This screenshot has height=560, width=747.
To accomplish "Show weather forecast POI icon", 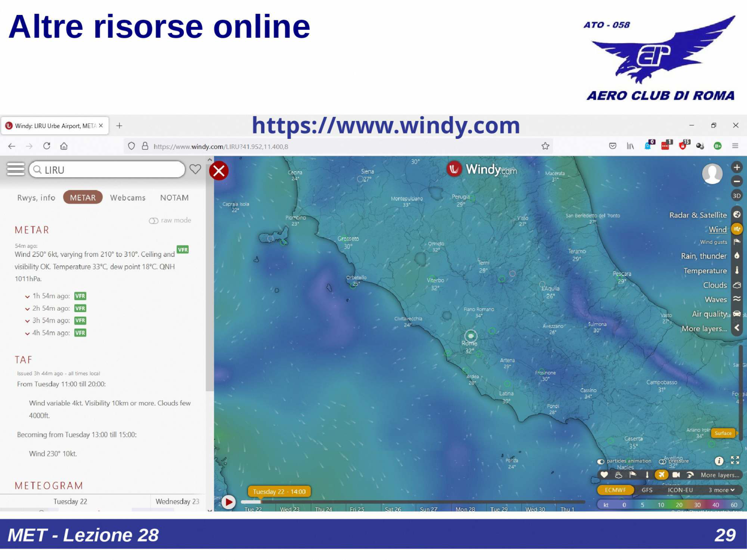I will coord(619,475).
